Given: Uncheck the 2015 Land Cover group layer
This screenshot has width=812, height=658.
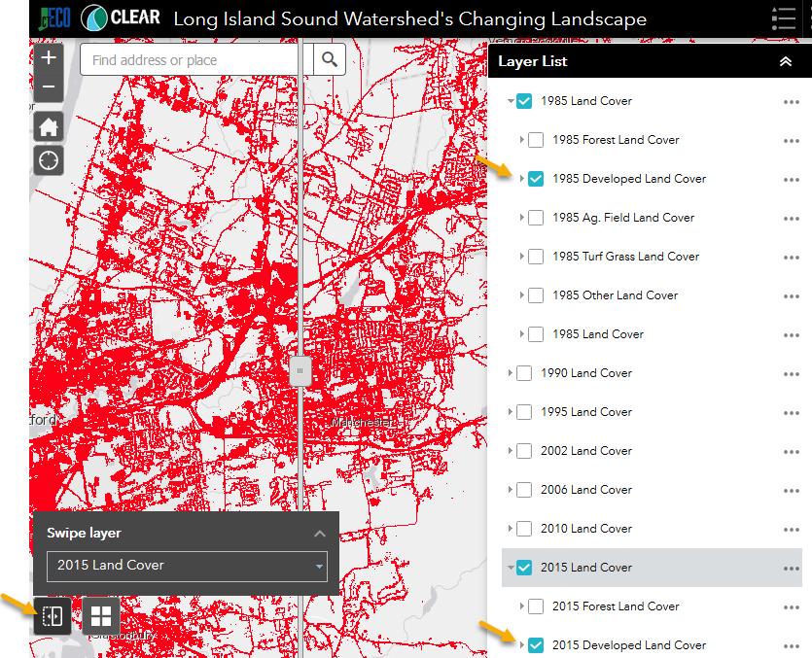Looking at the screenshot, I should pos(524,568).
